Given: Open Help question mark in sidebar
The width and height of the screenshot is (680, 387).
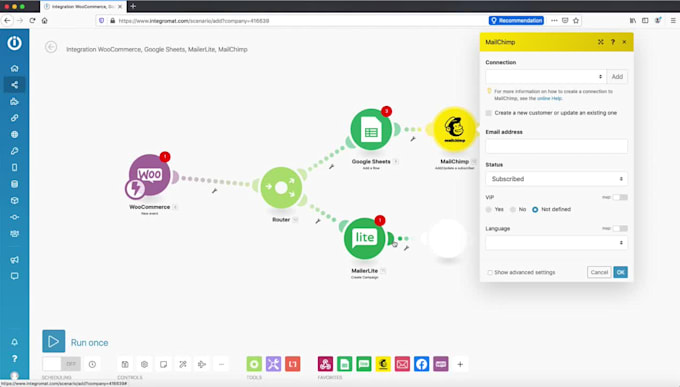Looking at the screenshot, I should point(14,358).
